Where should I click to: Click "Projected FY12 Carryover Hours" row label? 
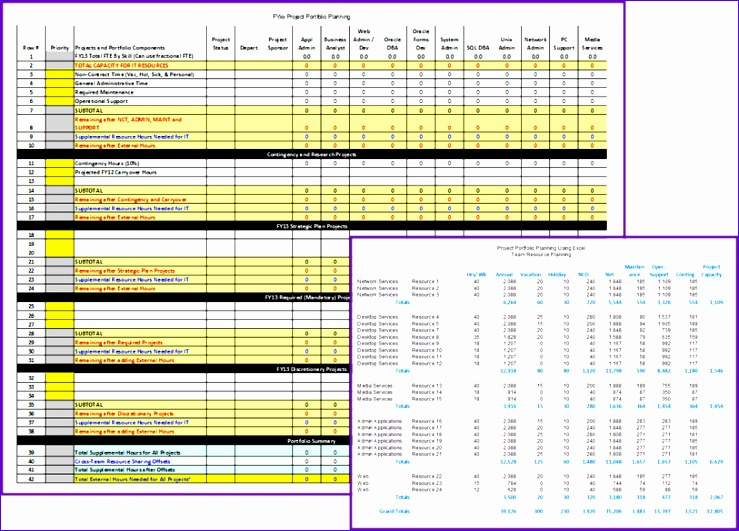point(116,172)
